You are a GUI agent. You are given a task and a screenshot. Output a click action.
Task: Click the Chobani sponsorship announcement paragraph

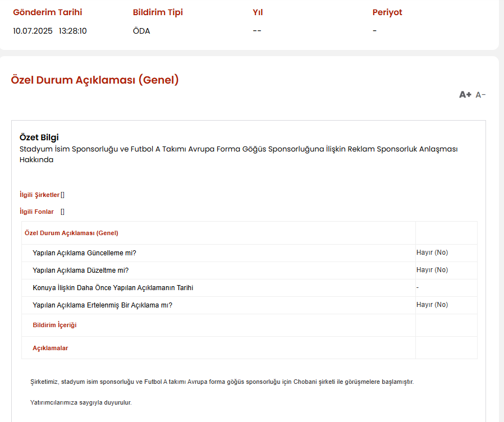tap(222, 382)
